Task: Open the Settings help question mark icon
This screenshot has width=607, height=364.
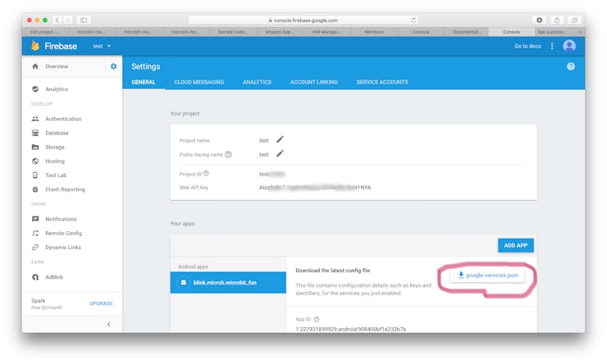Action: (x=571, y=66)
